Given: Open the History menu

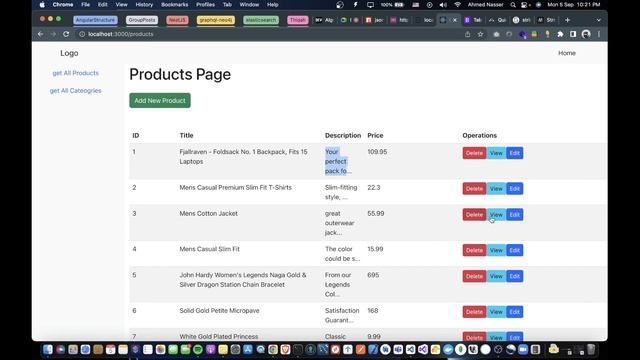Looking at the screenshot, I should click(x=144, y=4).
